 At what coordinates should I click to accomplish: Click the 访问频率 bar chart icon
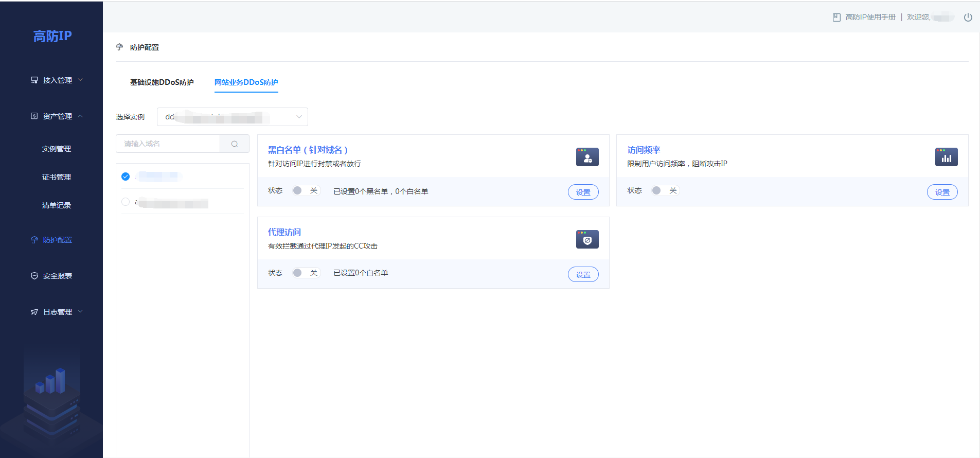pyautogui.click(x=946, y=157)
